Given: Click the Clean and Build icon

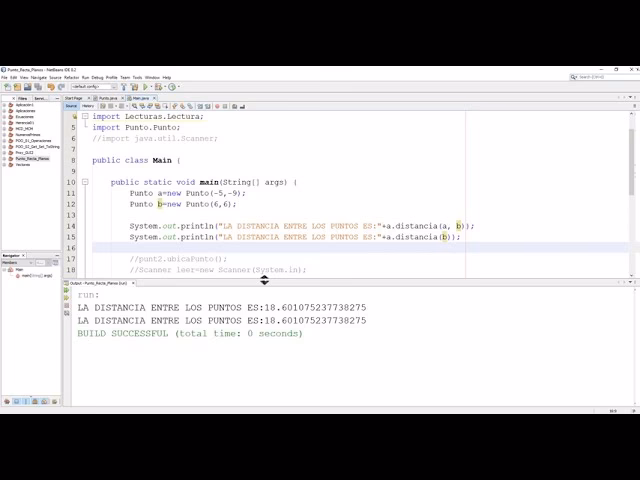Looking at the screenshot, I should coord(134,87).
